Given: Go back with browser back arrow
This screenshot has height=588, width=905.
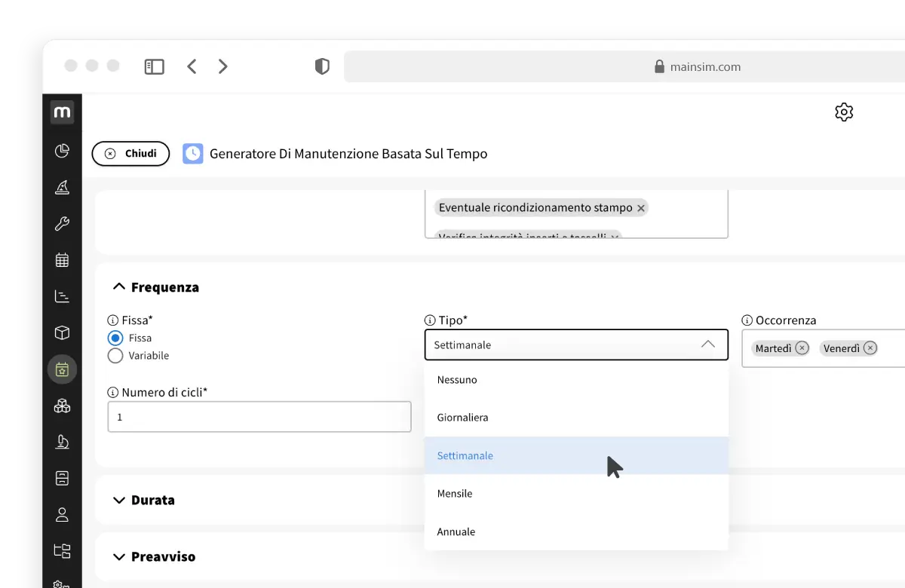Looking at the screenshot, I should [x=192, y=66].
